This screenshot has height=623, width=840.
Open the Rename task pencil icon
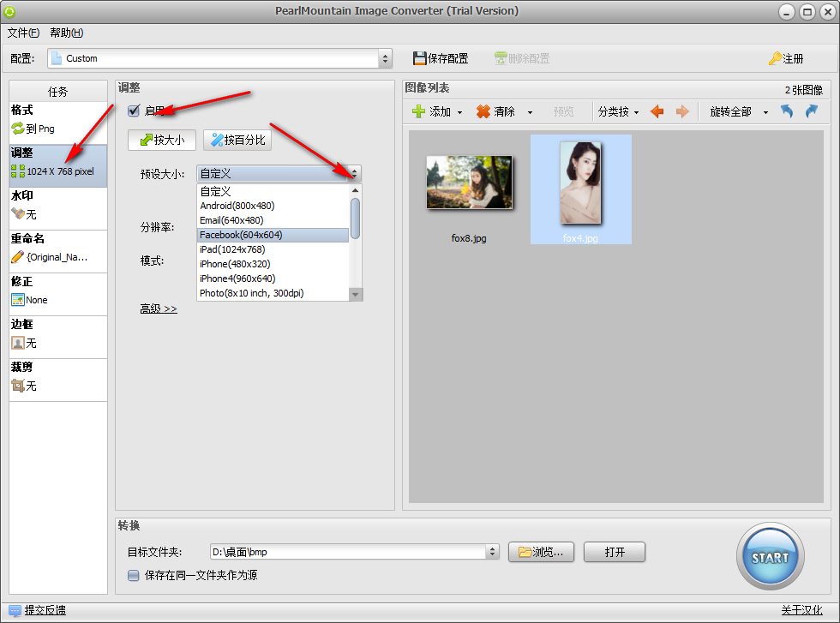point(18,256)
